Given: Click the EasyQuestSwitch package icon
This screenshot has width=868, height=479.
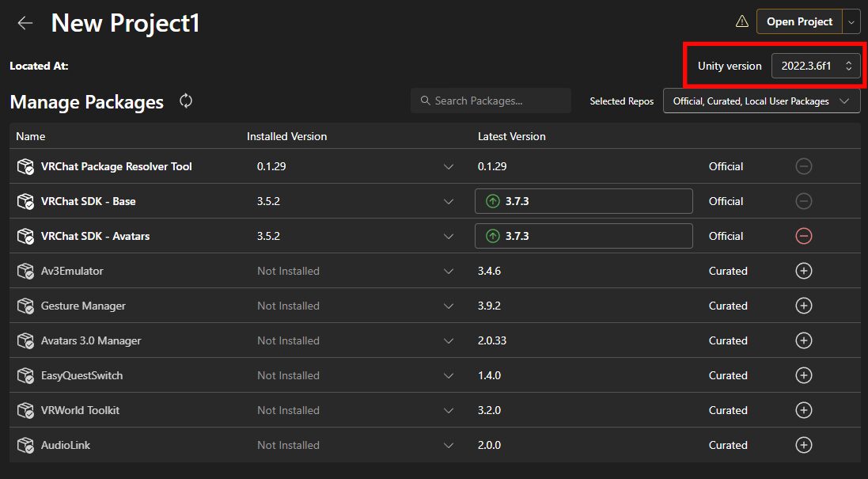Looking at the screenshot, I should click(25, 375).
